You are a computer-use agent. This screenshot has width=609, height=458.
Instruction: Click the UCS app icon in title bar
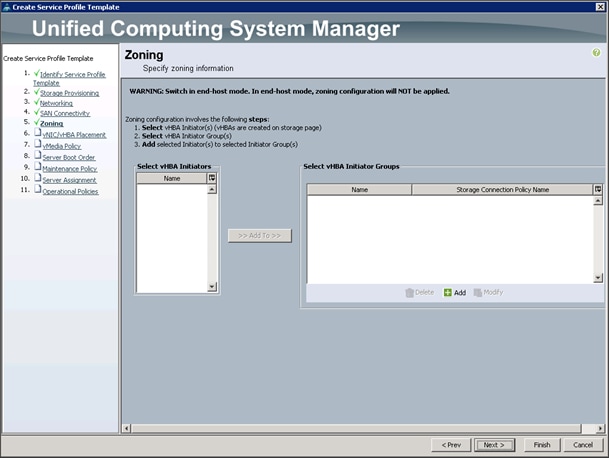pos(6,7)
